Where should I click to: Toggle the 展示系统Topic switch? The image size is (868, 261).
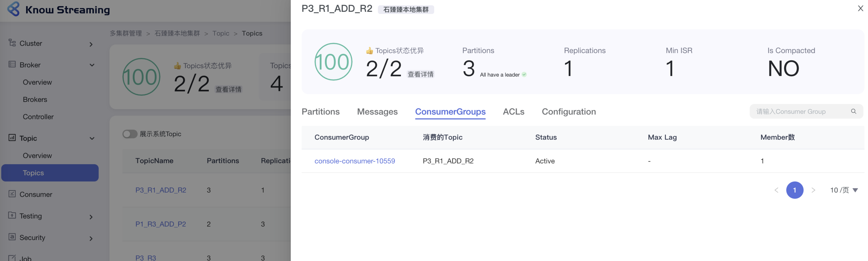click(x=130, y=134)
